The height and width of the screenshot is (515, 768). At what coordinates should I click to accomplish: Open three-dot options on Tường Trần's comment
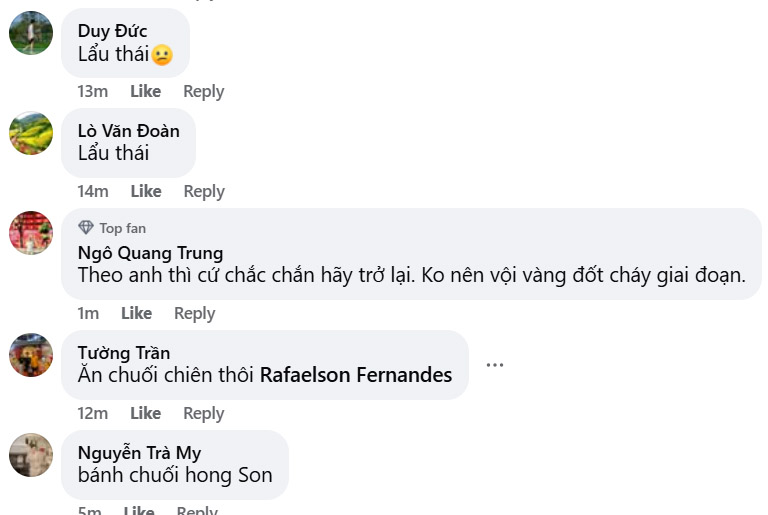(495, 365)
